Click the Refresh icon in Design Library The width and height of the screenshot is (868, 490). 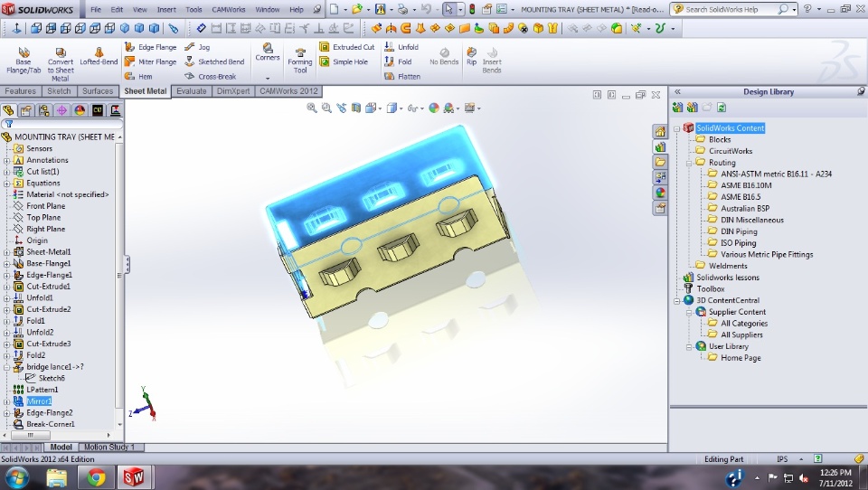tap(722, 108)
